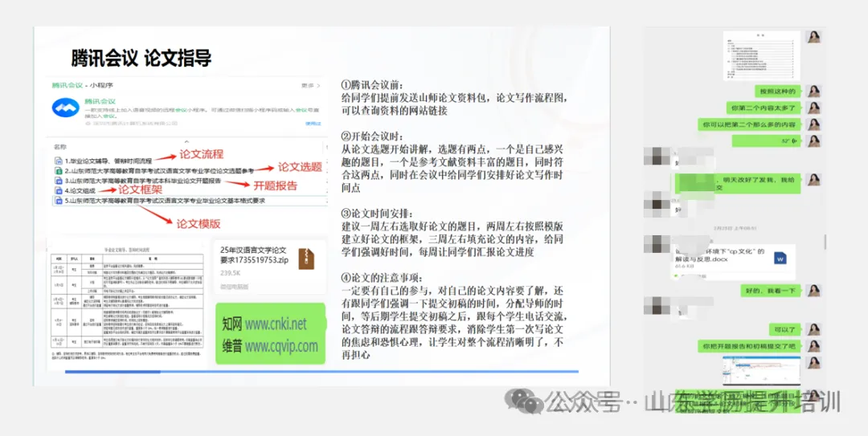Click the blue Word icon on docx message
This screenshot has width=868, height=436.
pyautogui.click(x=780, y=258)
